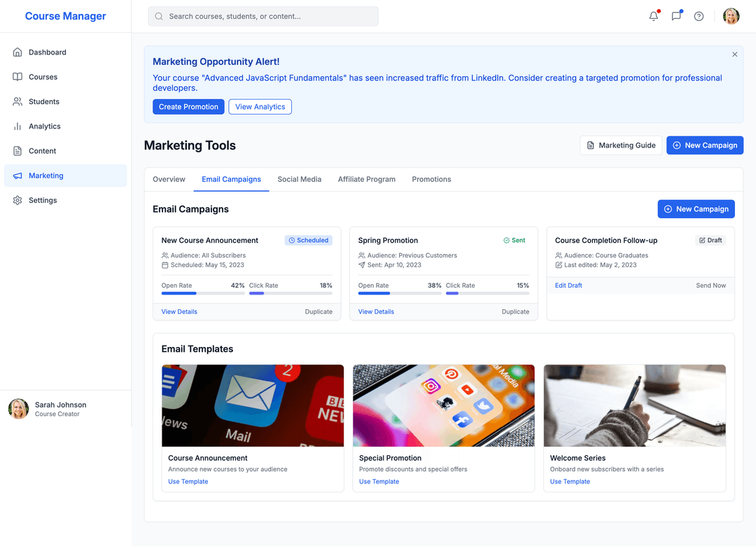756x547 pixels.
Task: Switch to the Affiliate Program tab
Action: [x=366, y=180]
